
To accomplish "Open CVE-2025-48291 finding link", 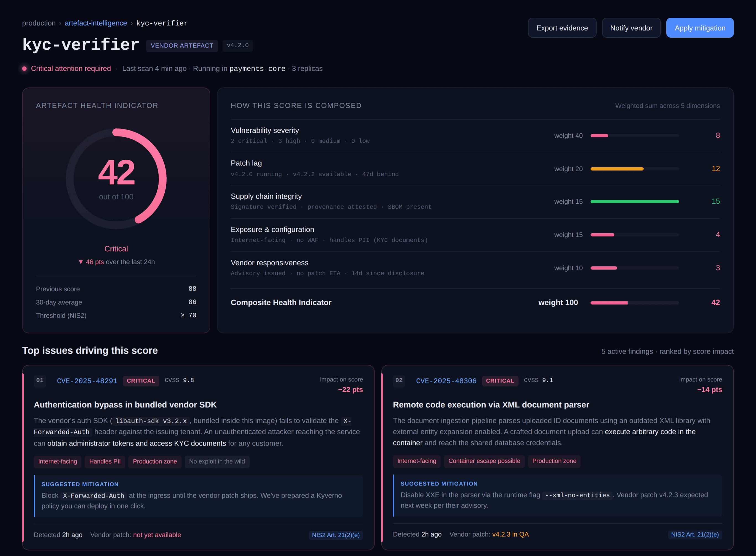I will (87, 381).
